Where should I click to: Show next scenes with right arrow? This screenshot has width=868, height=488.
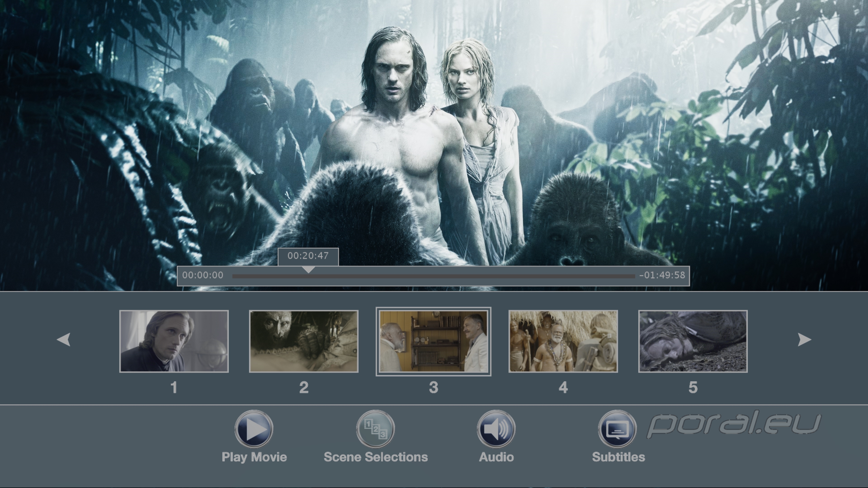click(804, 340)
